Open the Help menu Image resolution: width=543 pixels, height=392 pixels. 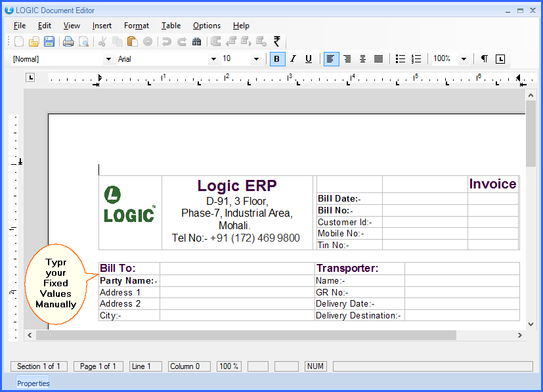(x=241, y=26)
